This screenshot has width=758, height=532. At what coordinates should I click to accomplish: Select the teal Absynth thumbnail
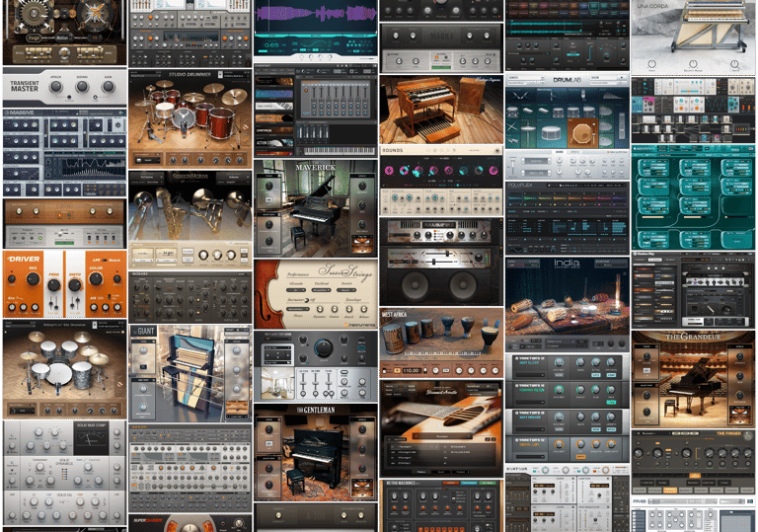(693, 197)
